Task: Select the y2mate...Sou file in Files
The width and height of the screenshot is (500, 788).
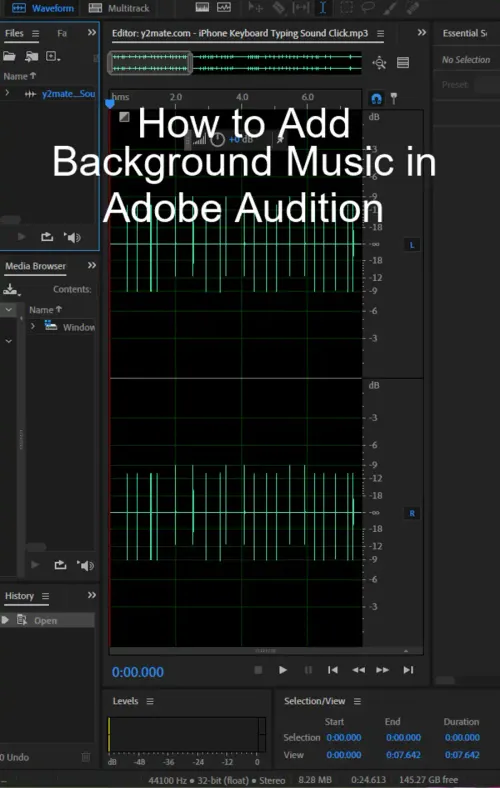Action: click(68, 93)
